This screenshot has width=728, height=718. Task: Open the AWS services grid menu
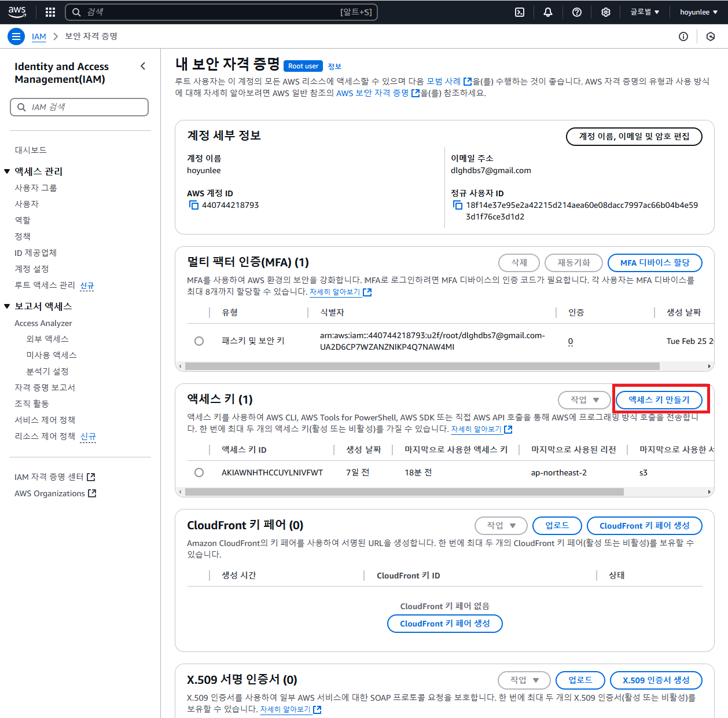pos(50,12)
